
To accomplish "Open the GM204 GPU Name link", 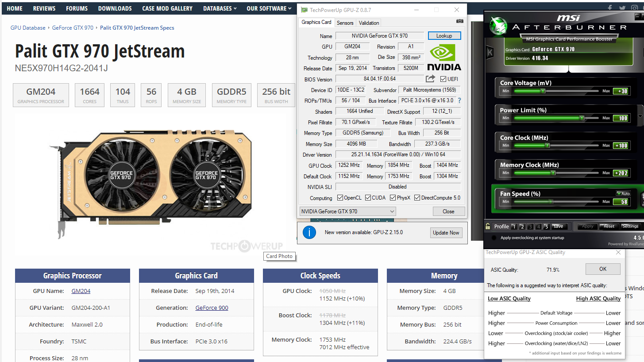I will click(81, 291).
